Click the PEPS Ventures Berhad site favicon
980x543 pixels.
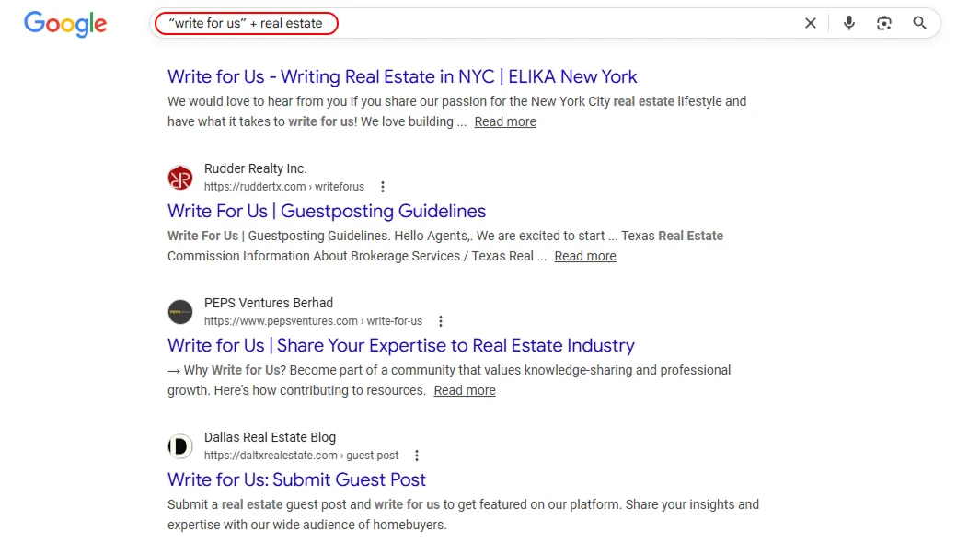pos(179,311)
